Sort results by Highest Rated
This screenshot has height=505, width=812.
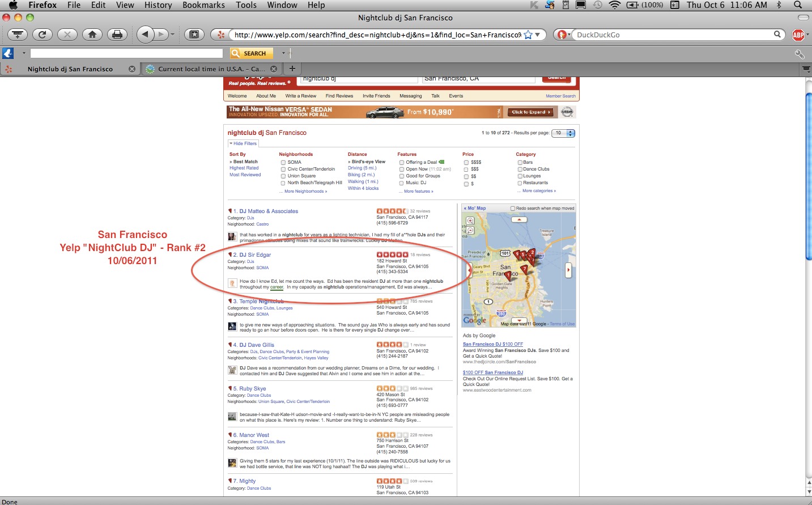(x=244, y=168)
